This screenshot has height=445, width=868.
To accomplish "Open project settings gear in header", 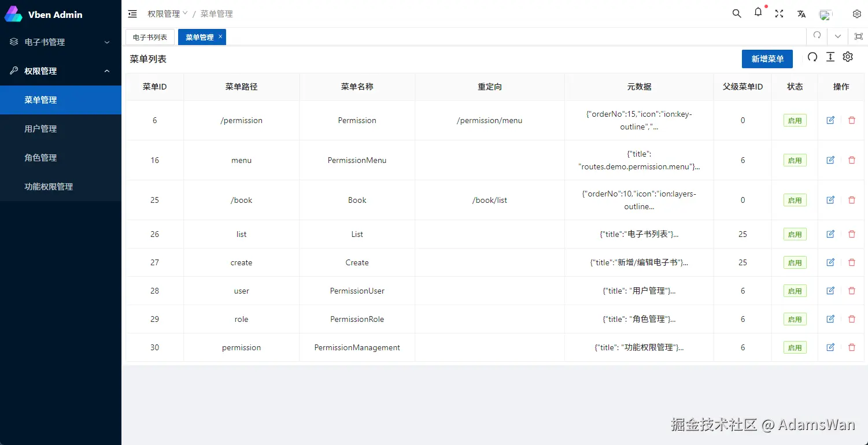I will tap(857, 14).
